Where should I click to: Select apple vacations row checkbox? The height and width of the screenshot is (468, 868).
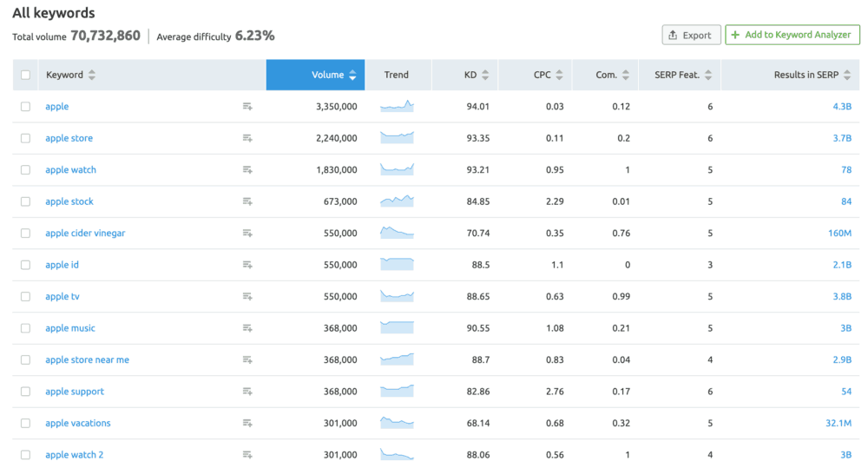click(25, 423)
